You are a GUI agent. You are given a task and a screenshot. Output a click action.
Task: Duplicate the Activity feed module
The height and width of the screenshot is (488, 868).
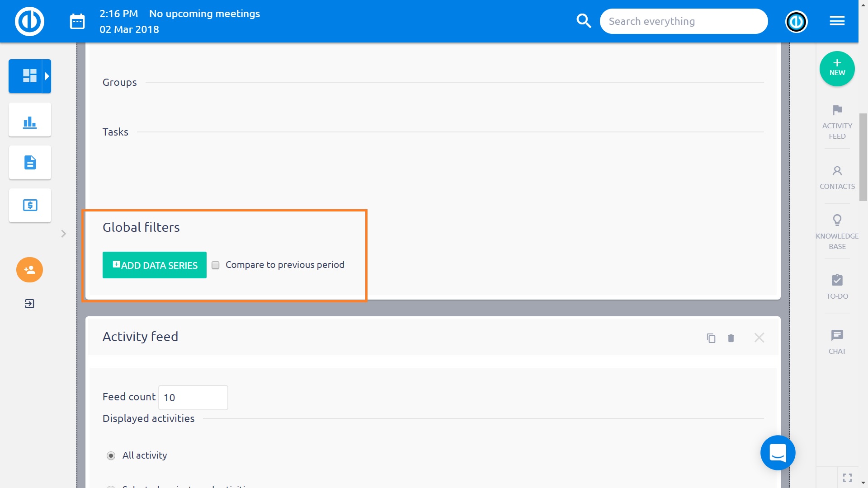(711, 338)
